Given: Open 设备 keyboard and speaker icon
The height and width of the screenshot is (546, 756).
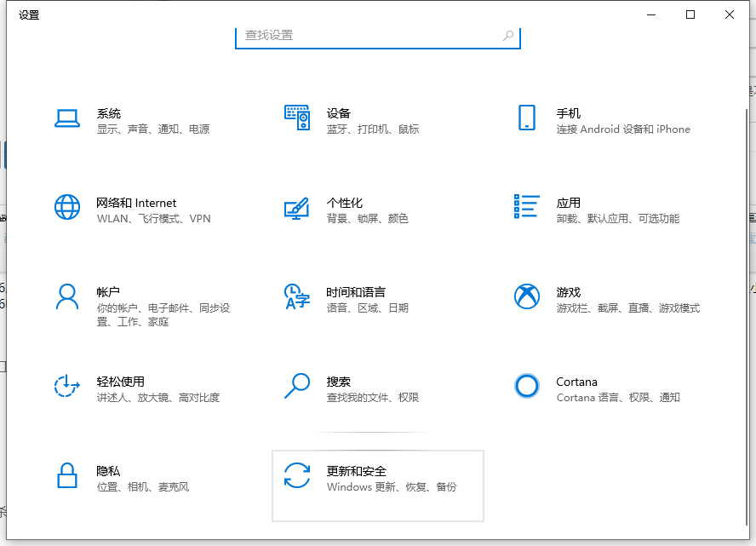Looking at the screenshot, I should point(296,118).
